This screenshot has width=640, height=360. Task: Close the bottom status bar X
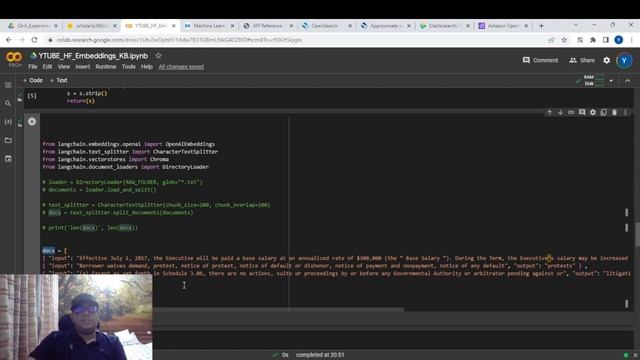click(635, 356)
